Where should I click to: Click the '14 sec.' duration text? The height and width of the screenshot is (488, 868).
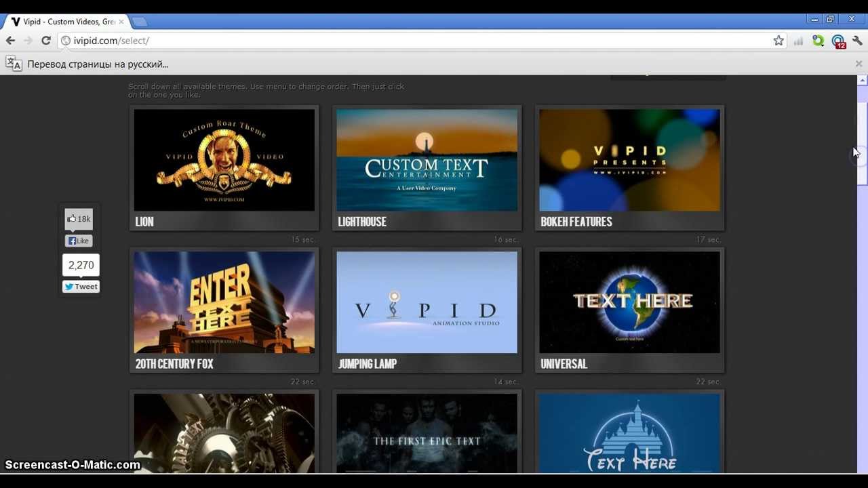pos(506,382)
